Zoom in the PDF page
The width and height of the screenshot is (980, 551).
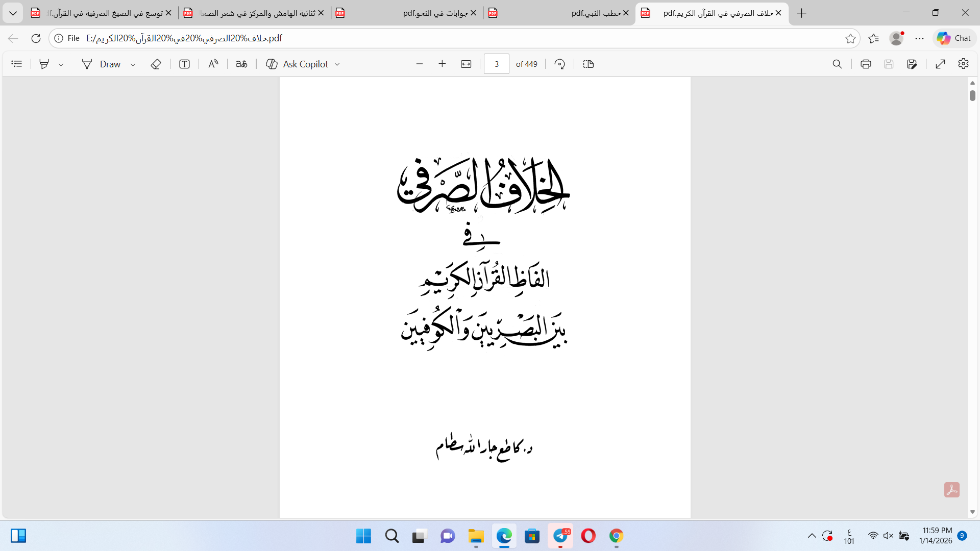[x=442, y=64]
